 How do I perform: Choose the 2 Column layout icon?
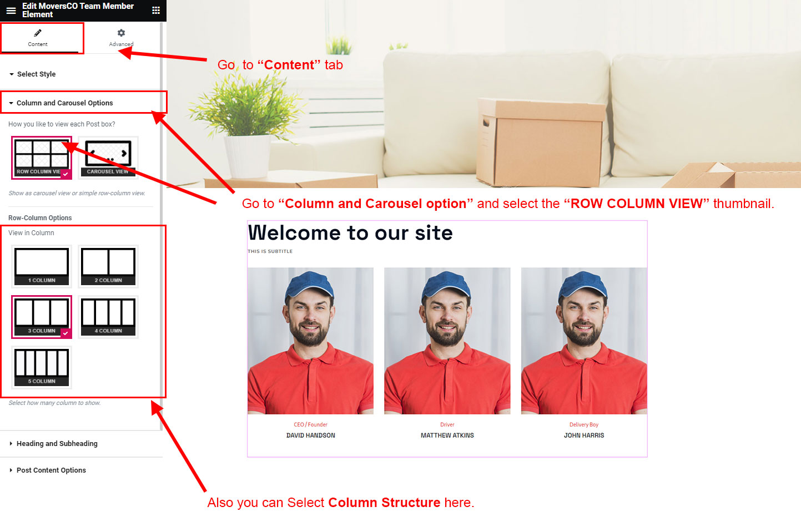(108, 266)
